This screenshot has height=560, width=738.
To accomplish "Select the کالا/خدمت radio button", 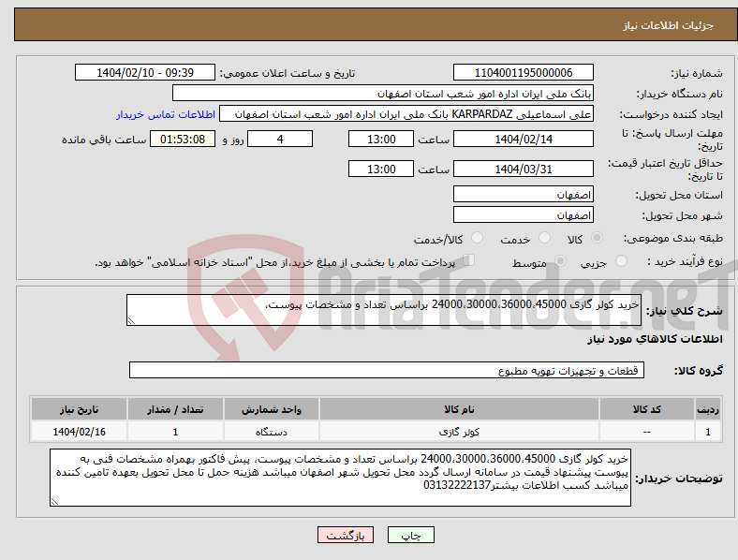I will 478,238.
